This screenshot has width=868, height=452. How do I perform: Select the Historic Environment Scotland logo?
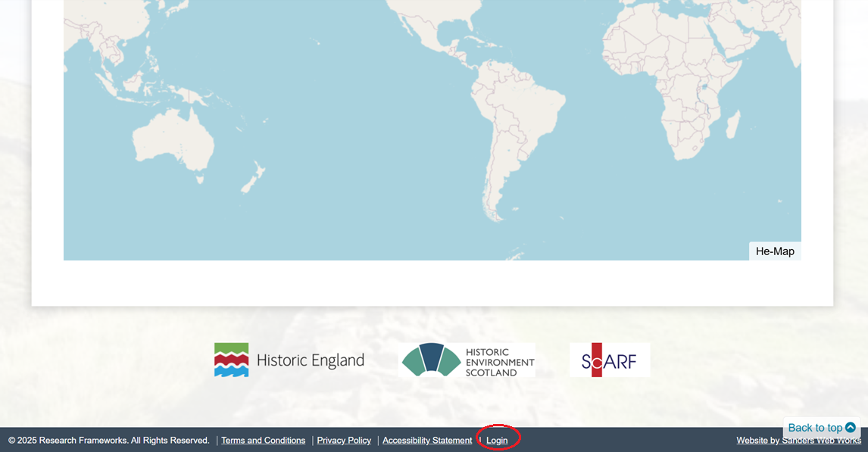[x=467, y=360]
